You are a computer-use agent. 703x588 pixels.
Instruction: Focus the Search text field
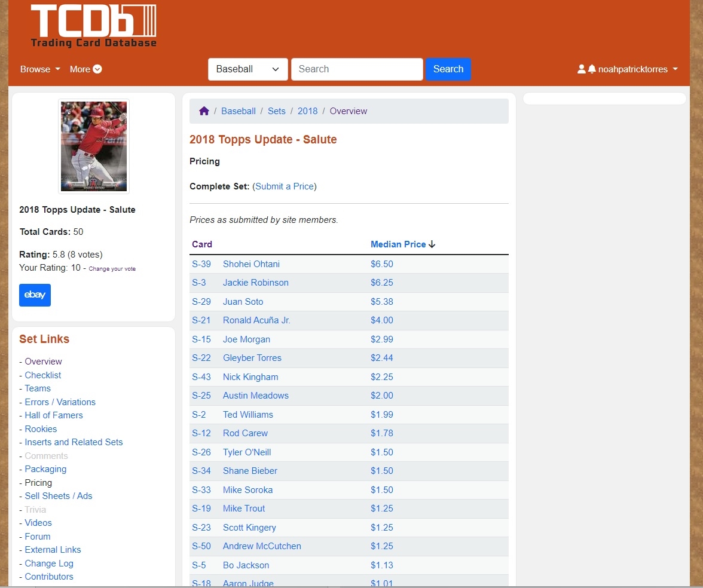coord(357,69)
